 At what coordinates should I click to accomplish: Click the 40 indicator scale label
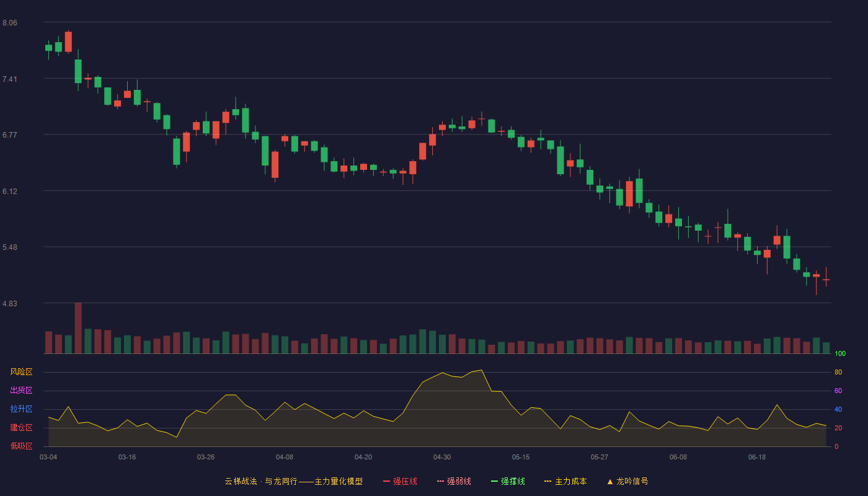coord(838,410)
